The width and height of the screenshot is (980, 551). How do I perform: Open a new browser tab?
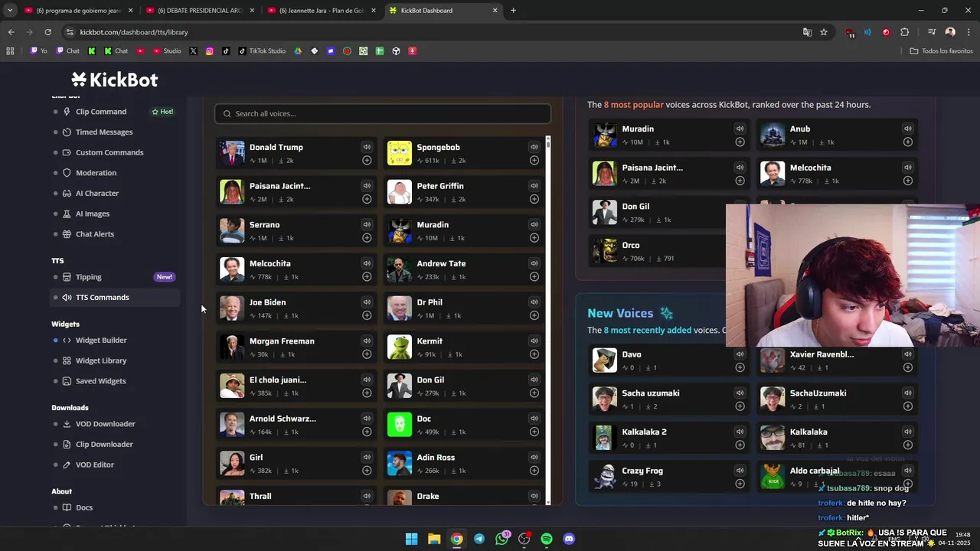click(513, 11)
